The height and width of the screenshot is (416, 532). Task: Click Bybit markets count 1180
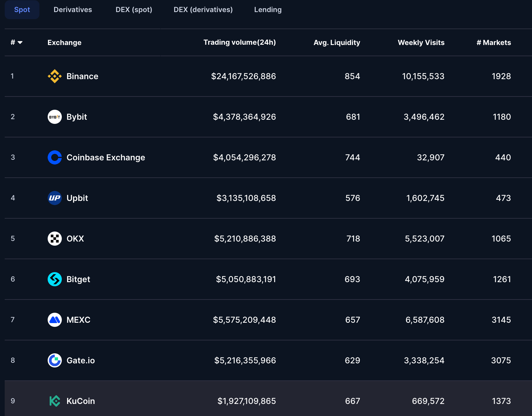pos(502,117)
